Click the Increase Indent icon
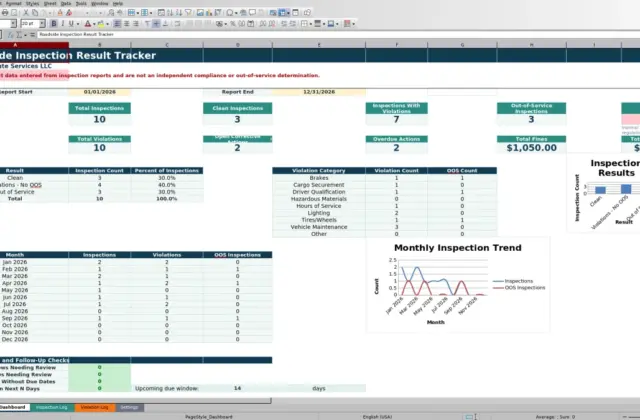The image size is (640, 420). click(x=284, y=24)
